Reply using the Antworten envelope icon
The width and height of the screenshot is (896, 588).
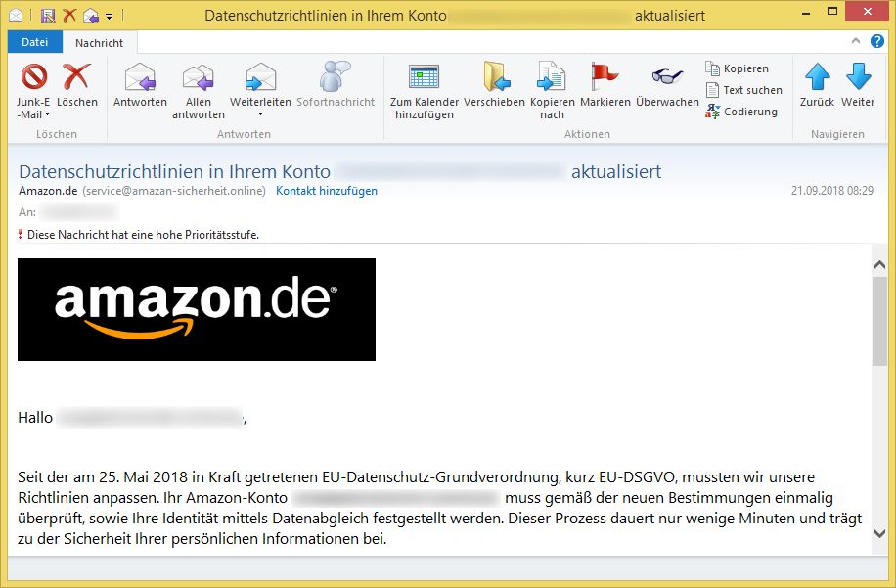140,76
